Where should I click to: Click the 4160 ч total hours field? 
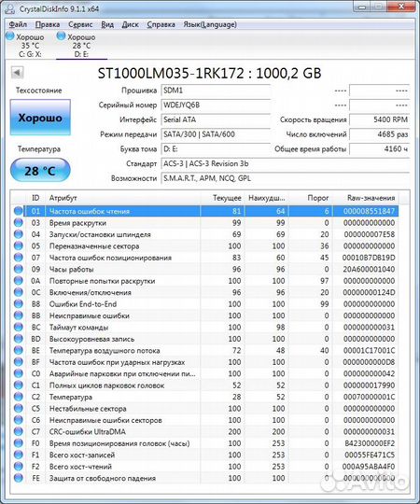click(x=379, y=148)
